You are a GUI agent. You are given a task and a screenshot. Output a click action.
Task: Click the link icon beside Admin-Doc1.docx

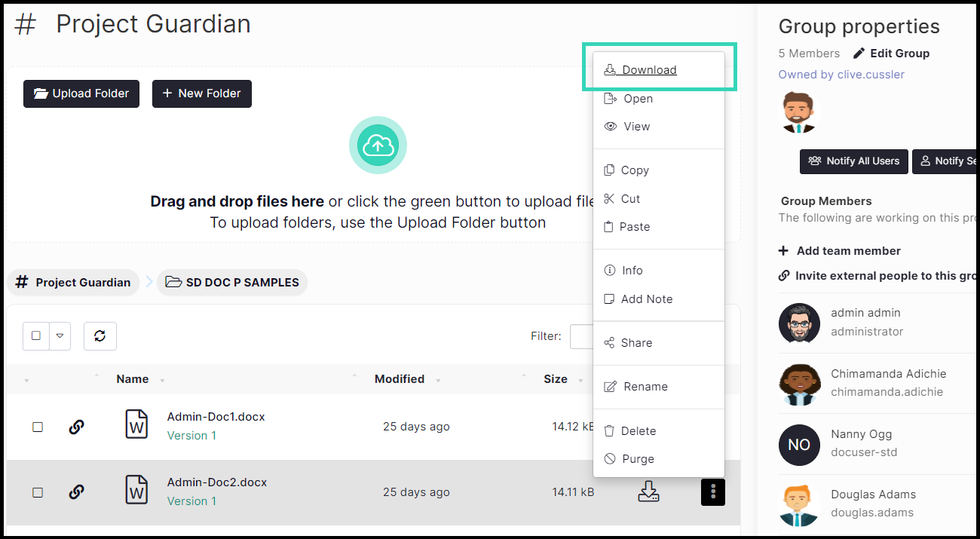point(76,427)
